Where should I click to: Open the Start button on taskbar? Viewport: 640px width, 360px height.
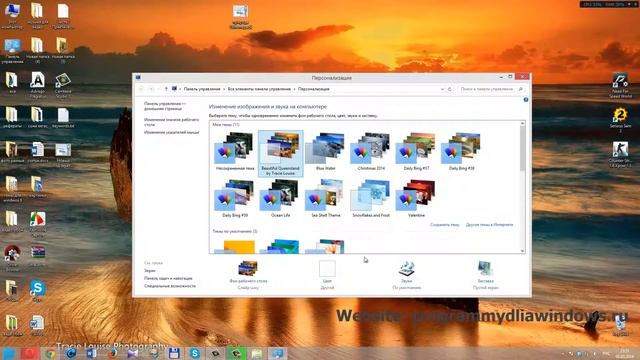coord(9,353)
